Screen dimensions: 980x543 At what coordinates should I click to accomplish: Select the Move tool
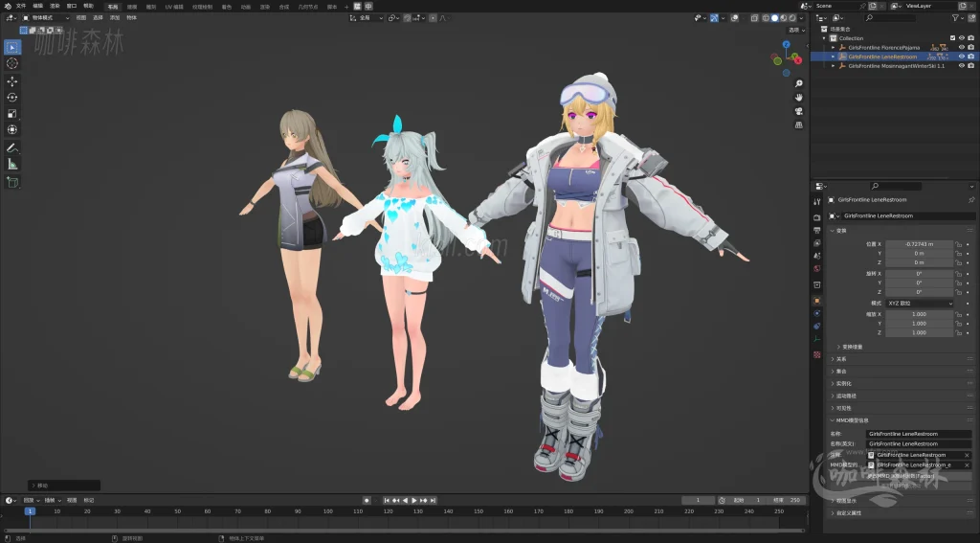pyautogui.click(x=11, y=81)
